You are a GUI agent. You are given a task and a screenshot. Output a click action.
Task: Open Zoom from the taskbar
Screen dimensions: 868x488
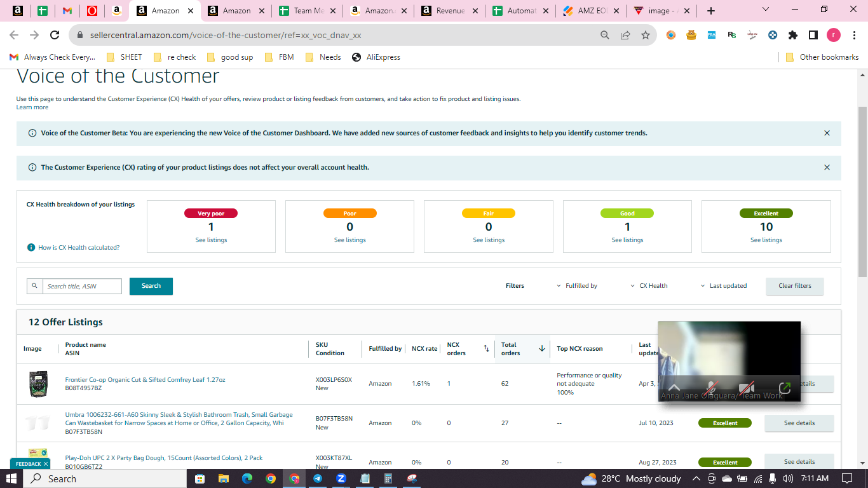tap(341, 478)
